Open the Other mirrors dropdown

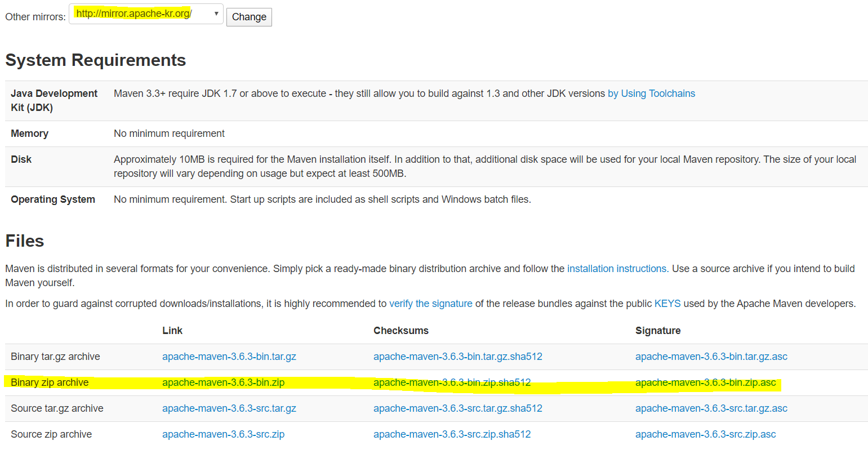click(x=146, y=14)
